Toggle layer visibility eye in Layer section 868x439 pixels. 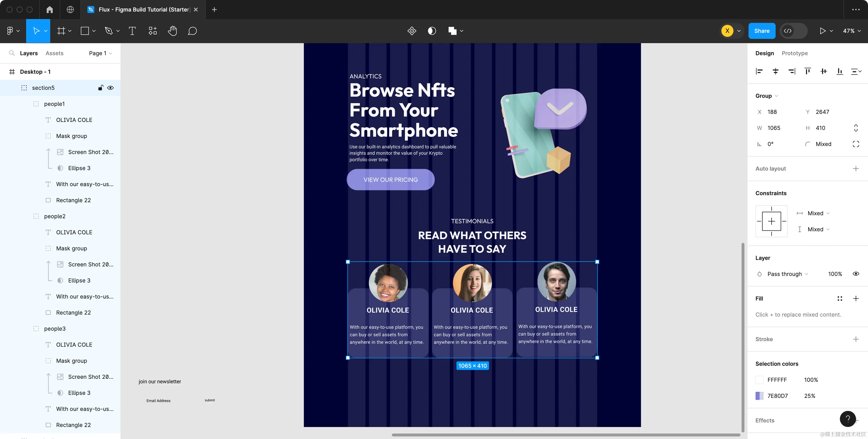coord(856,274)
